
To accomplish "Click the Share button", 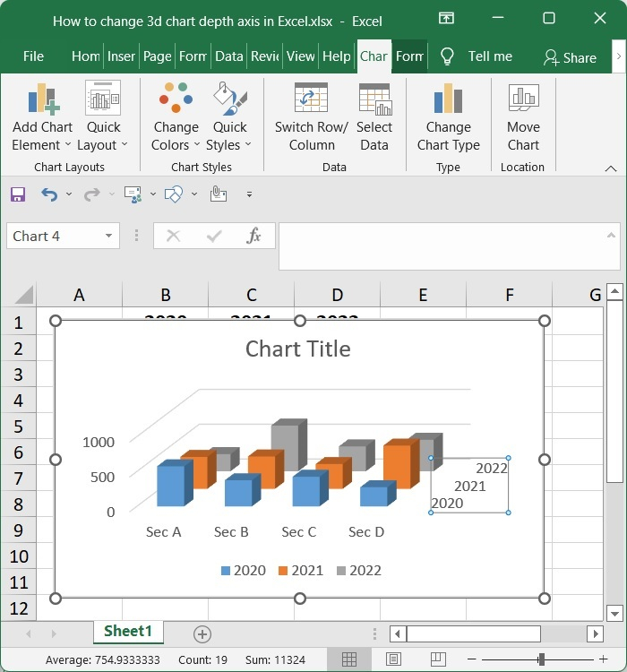I will pos(570,57).
